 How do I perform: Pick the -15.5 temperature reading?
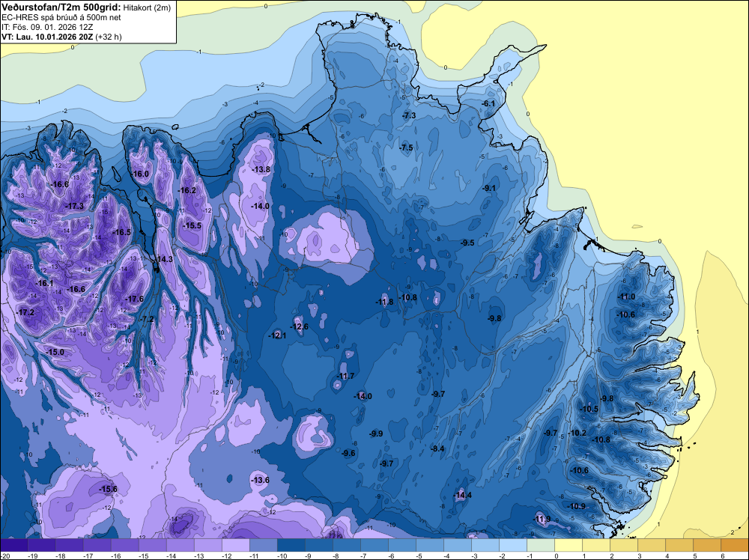pyautogui.click(x=192, y=225)
